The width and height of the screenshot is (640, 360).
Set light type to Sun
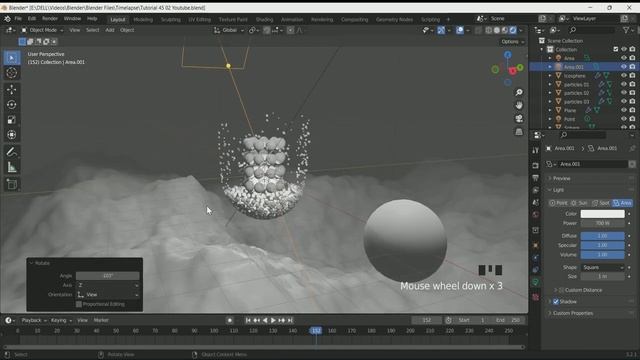[580, 203]
